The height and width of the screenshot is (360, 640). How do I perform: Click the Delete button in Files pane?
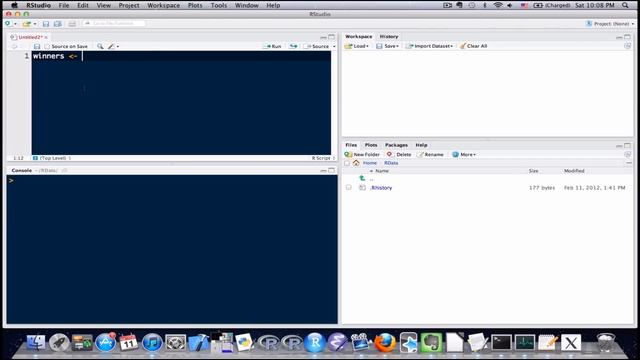click(399, 154)
